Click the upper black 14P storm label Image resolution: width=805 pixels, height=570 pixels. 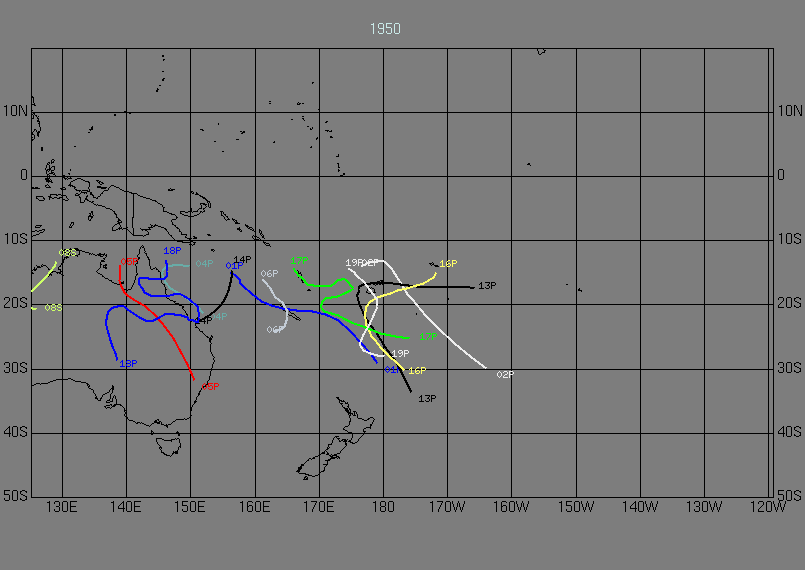click(242, 260)
